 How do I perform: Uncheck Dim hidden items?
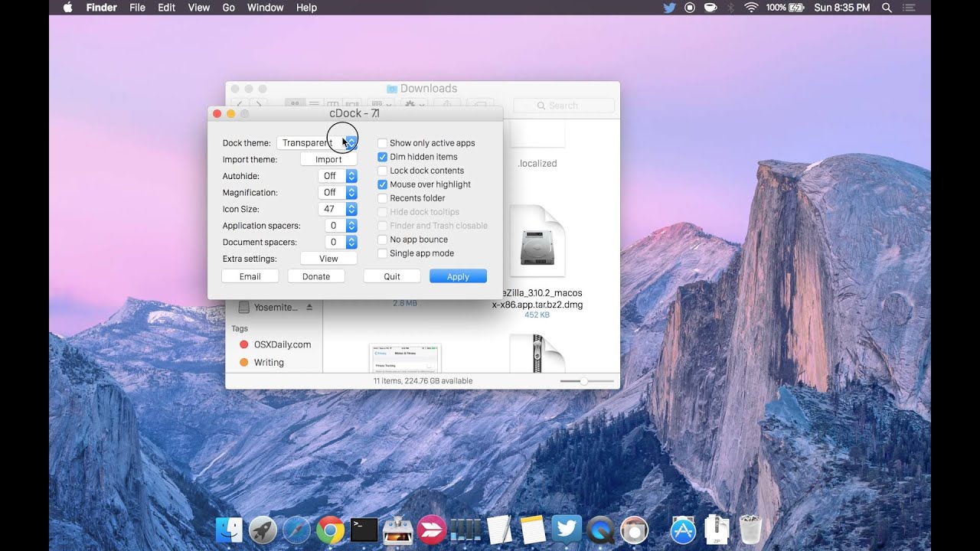pos(382,157)
